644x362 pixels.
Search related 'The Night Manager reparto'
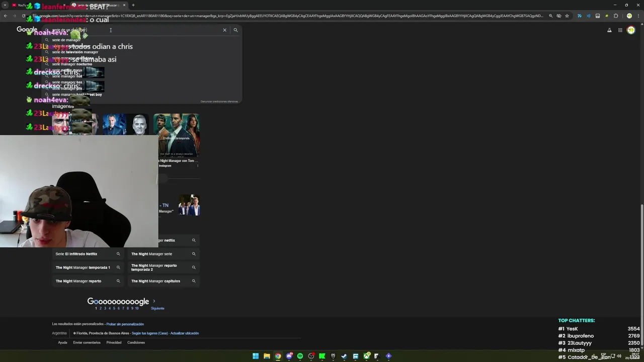88,281
